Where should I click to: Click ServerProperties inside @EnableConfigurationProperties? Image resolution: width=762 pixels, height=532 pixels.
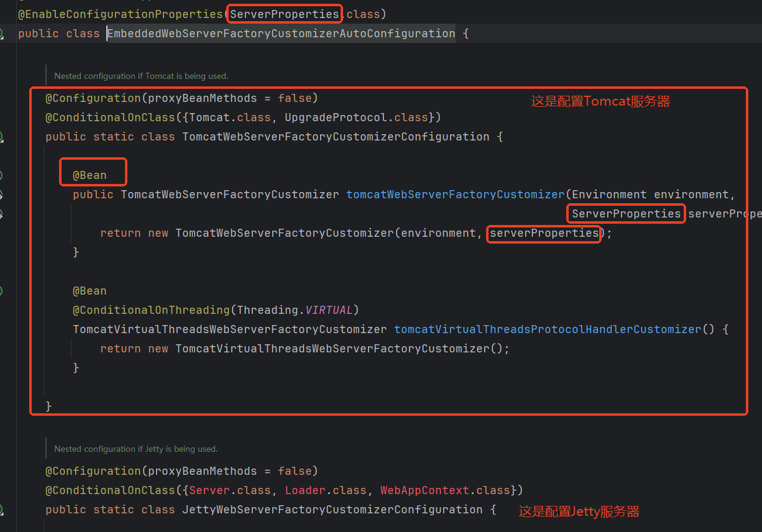tap(284, 14)
